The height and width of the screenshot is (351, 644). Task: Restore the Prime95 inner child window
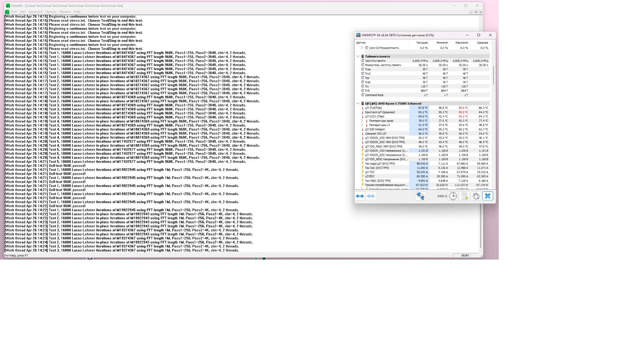point(476,12)
